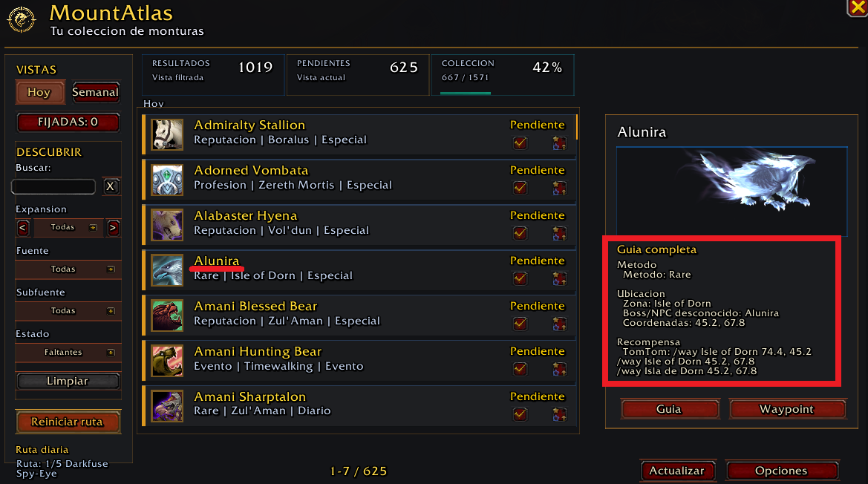Switch to the Semanal view tab

[96, 92]
